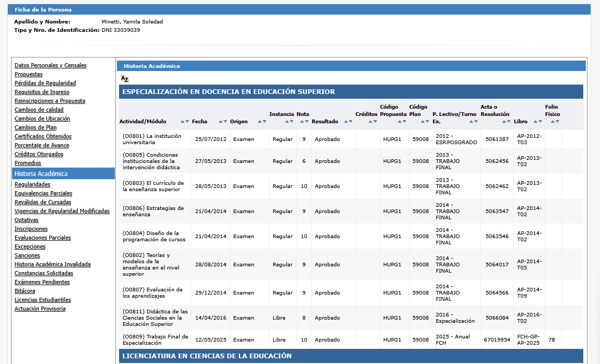This screenshot has height=364, width=600.
Task: Open Actuación Provisoria
Action: tap(40, 309)
